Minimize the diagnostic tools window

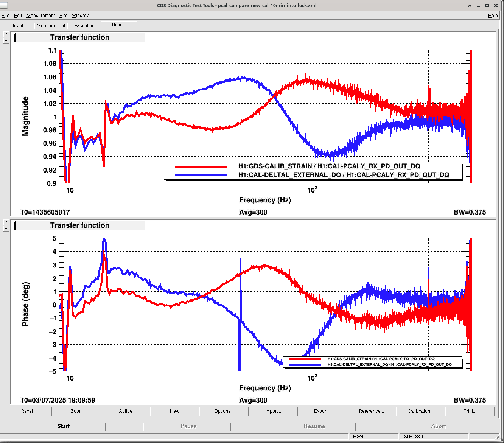(x=479, y=6)
